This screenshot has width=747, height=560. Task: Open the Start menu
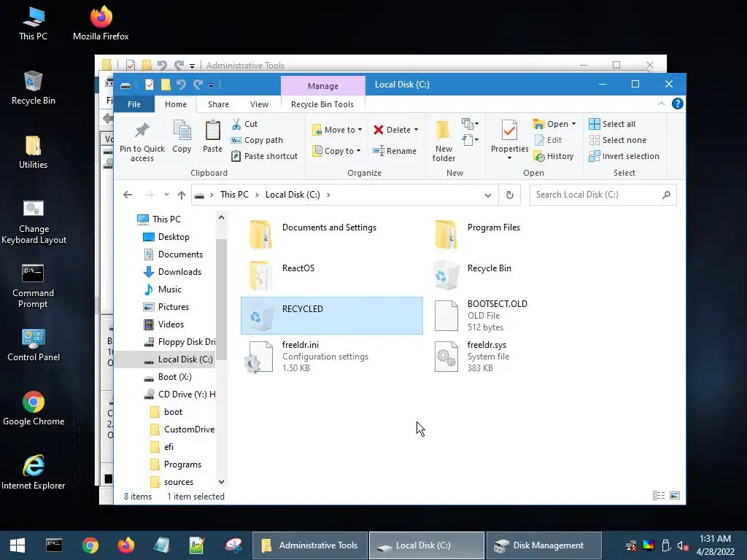click(x=18, y=545)
